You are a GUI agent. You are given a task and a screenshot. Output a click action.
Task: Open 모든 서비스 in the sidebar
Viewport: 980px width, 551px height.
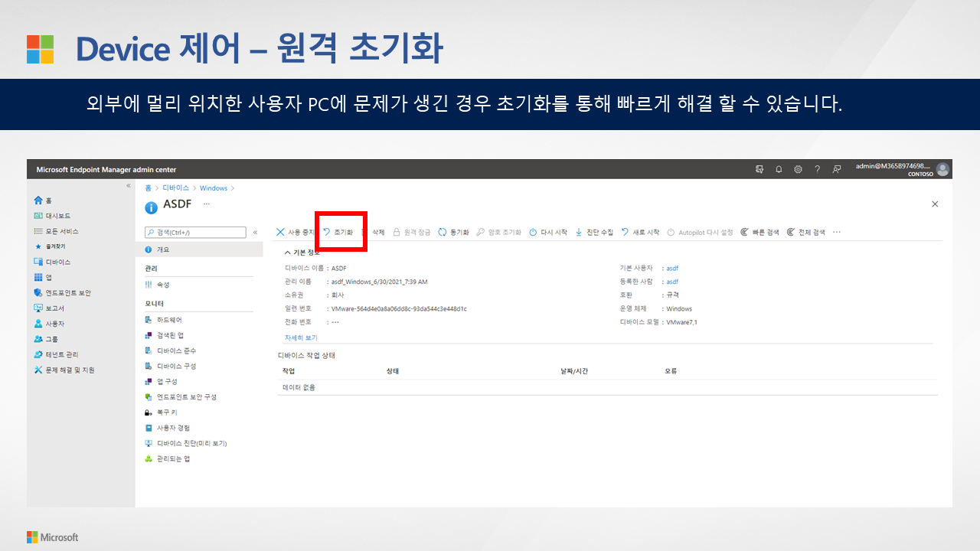[x=56, y=231]
